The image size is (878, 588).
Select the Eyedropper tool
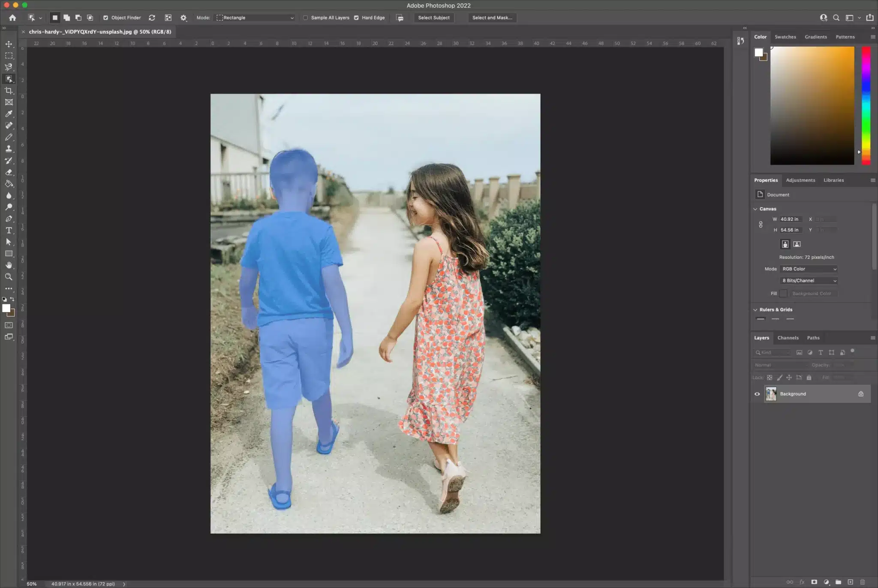pyautogui.click(x=9, y=113)
